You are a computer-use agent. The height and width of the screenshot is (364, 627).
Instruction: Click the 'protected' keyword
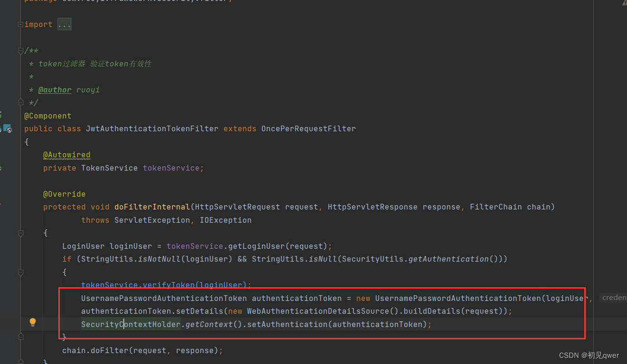pyautogui.click(x=65, y=207)
